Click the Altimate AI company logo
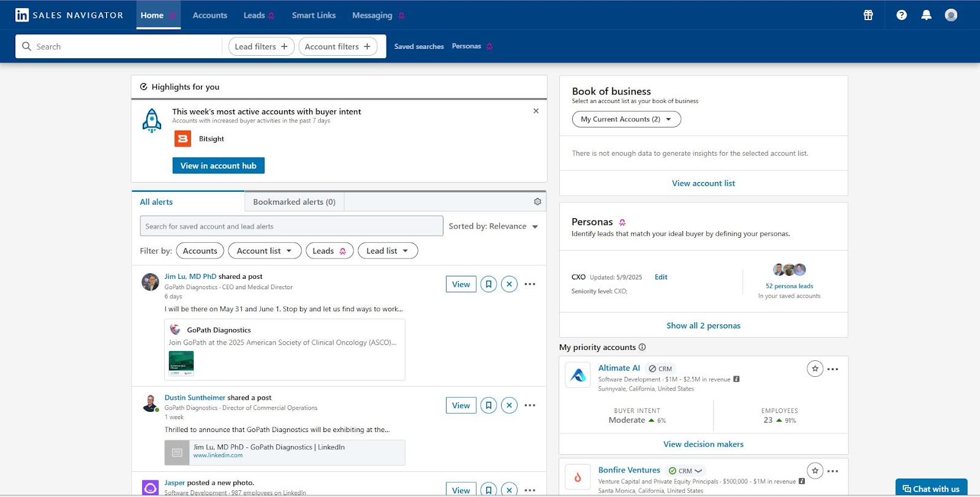The height and width of the screenshot is (497, 980). click(578, 375)
